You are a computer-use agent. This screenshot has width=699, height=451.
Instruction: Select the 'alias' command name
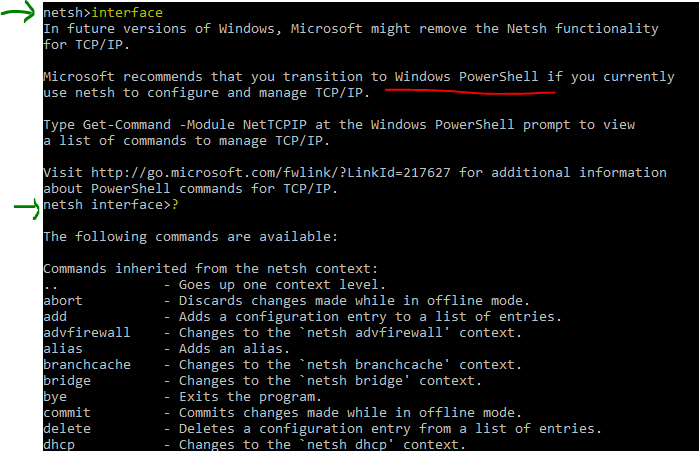tap(63, 348)
